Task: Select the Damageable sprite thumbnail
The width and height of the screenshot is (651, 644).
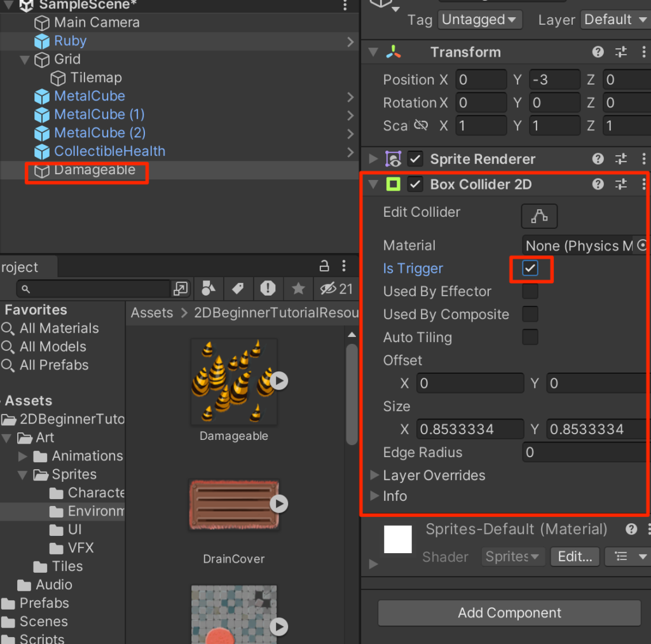Action: (x=234, y=382)
